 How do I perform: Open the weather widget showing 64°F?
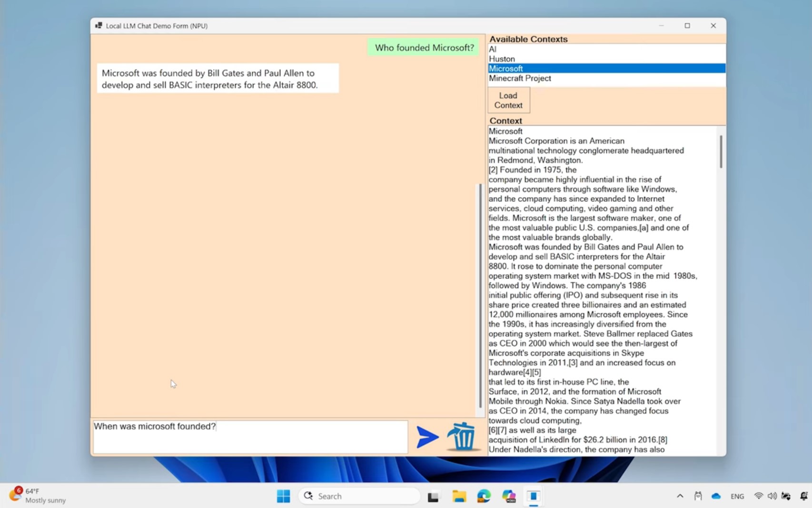pyautogui.click(x=38, y=496)
